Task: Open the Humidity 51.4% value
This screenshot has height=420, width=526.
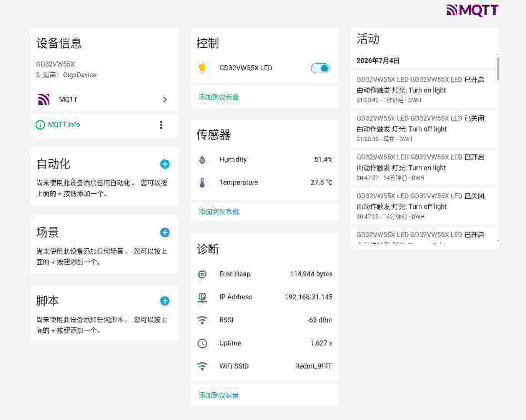Action: [x=323, y=159]
